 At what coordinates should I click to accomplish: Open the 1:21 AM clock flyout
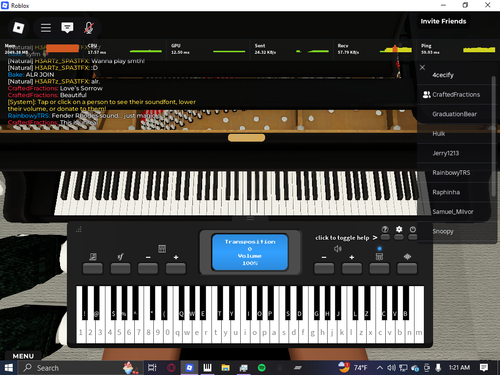tap(459, 368)
